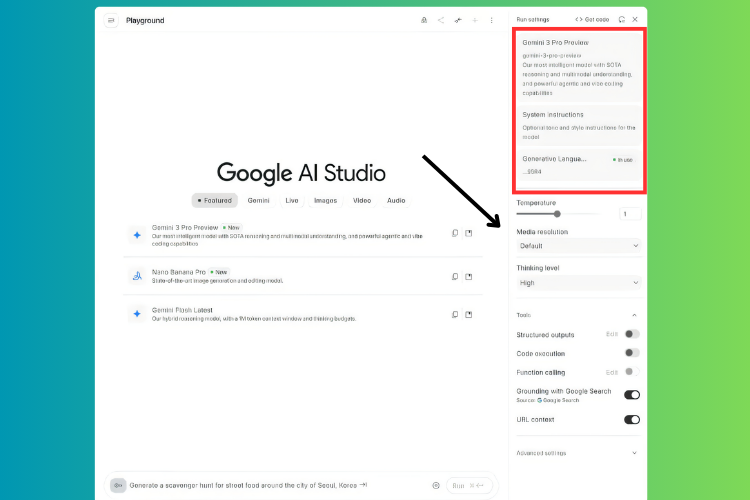Collapse the Tools section
The width and height of the screenshot is (750, 500).
pyautogui.click(x=634, y=315)
